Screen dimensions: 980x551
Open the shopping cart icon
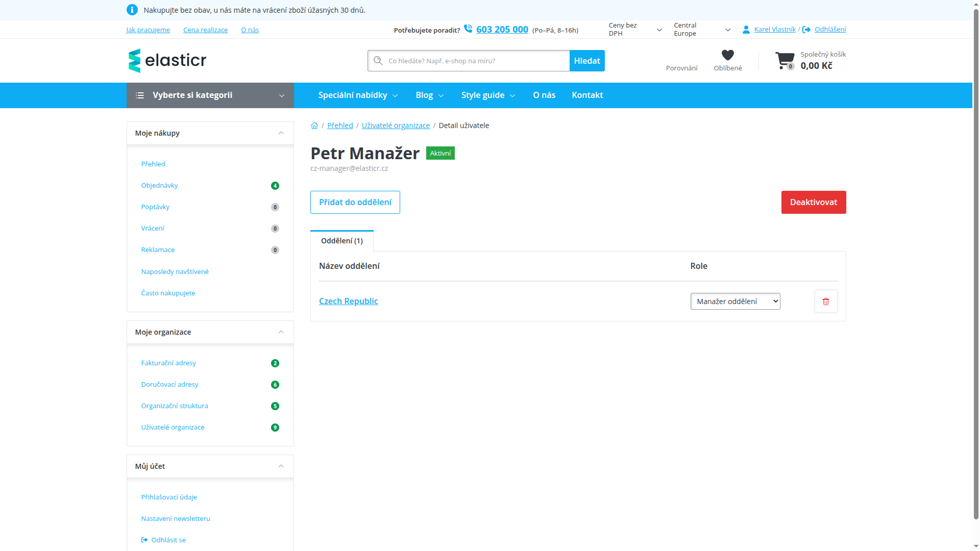point(785,60)
